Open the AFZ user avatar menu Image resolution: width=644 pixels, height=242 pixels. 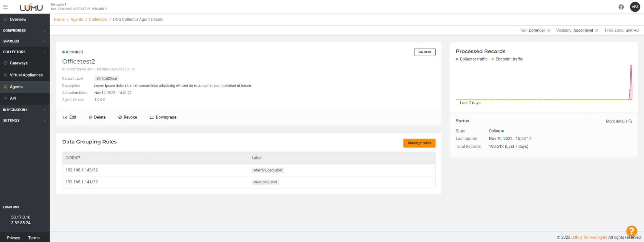click(635, 7)
